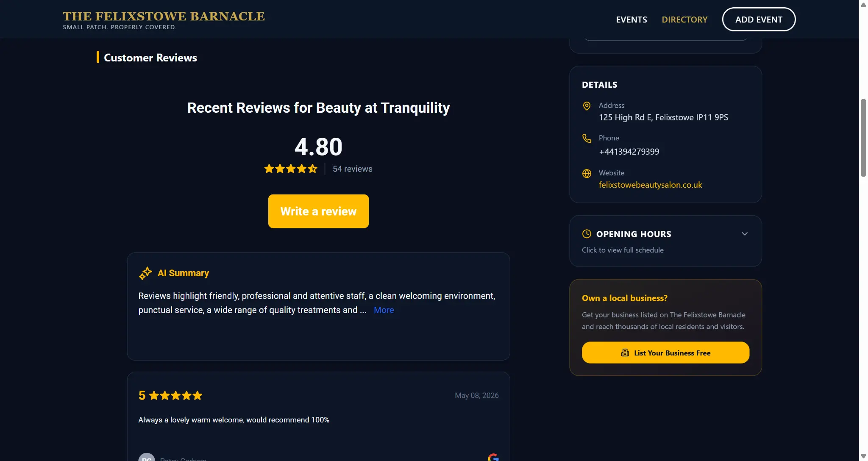Click the 'Own a local business?' heading
868x461 pixels.
624,298
